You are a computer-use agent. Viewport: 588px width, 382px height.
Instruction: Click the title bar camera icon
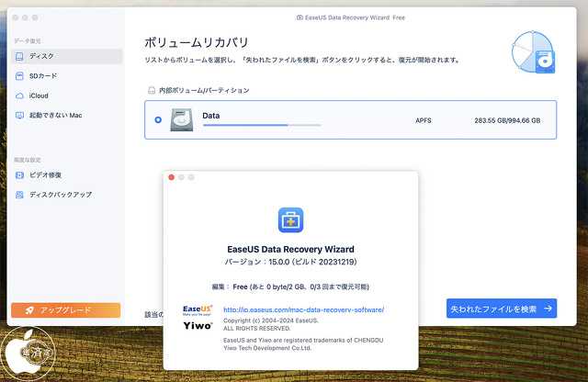[300, 17]
